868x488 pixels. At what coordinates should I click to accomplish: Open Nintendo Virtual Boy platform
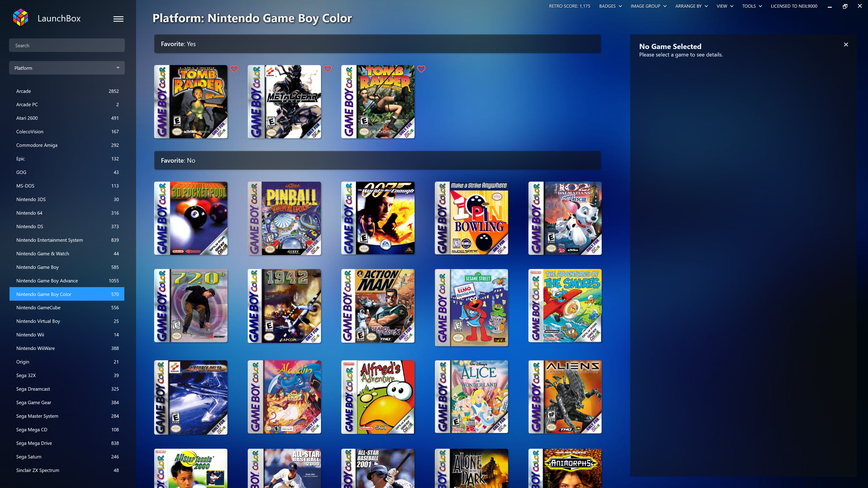pos(67,321)
